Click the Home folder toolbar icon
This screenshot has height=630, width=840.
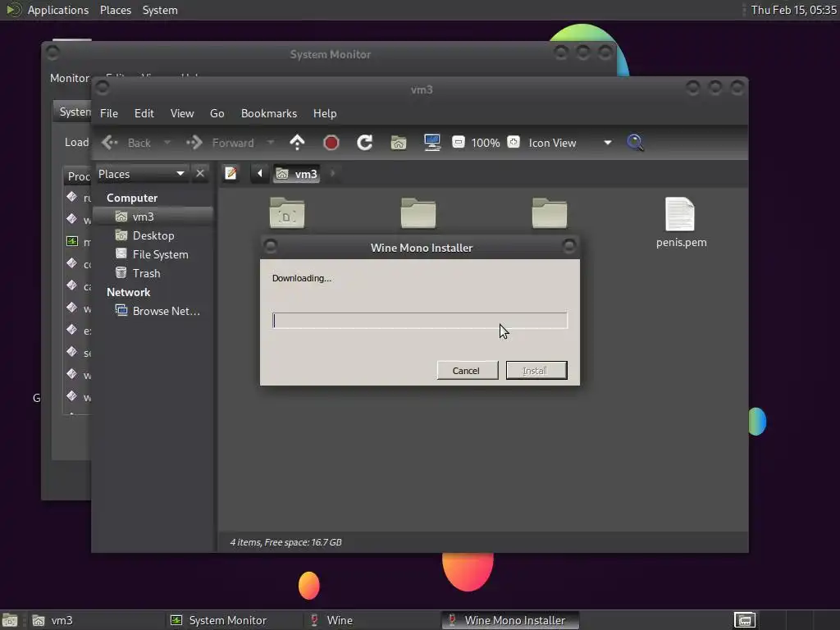[399, 143]
